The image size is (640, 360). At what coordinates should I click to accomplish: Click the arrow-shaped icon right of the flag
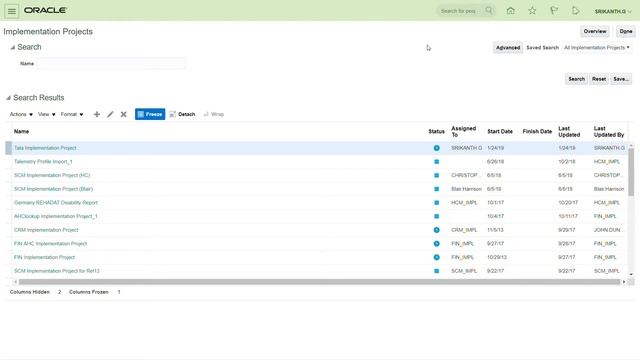point(576,11)
